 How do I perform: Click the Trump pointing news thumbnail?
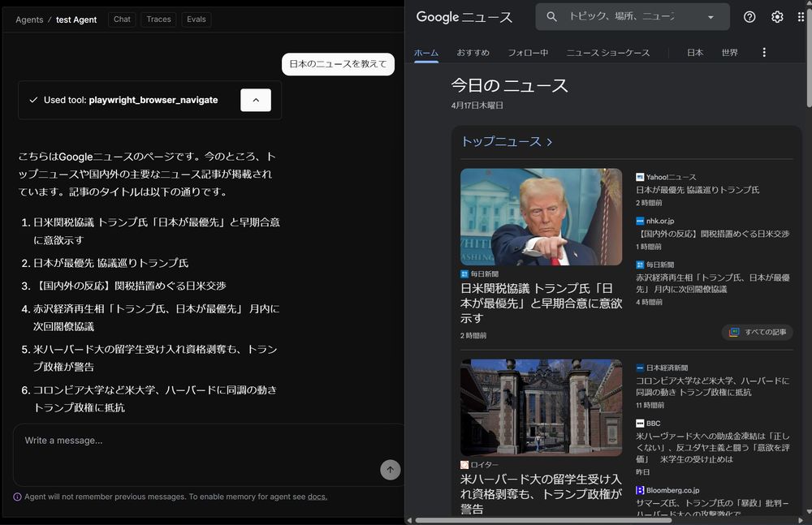click(541, 217)
